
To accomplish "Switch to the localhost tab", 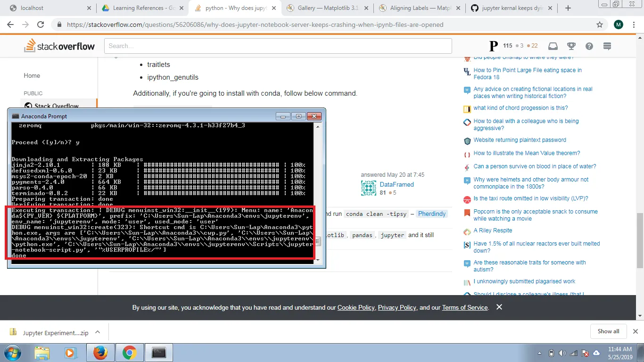I will click(x=50, y=8).
